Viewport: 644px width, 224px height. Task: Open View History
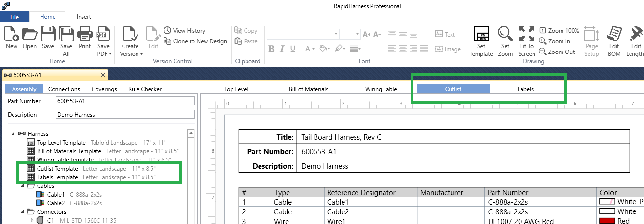point(184,30)
